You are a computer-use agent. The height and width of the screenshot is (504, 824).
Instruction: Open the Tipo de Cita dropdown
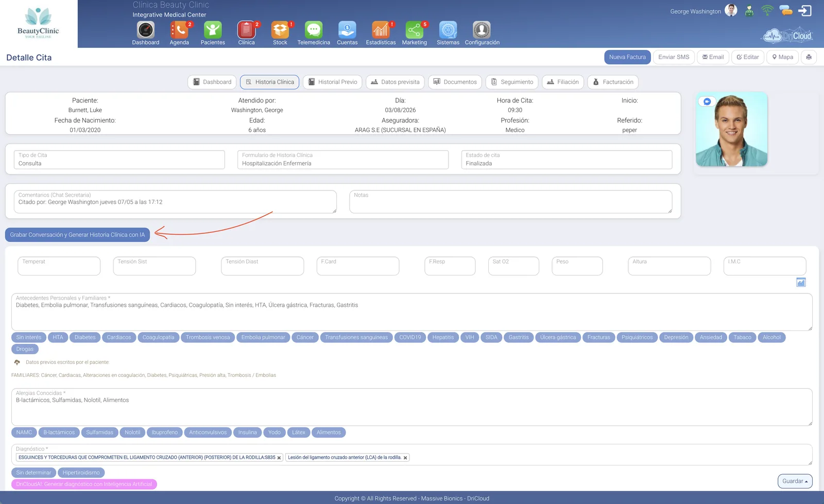coord(119,160)
